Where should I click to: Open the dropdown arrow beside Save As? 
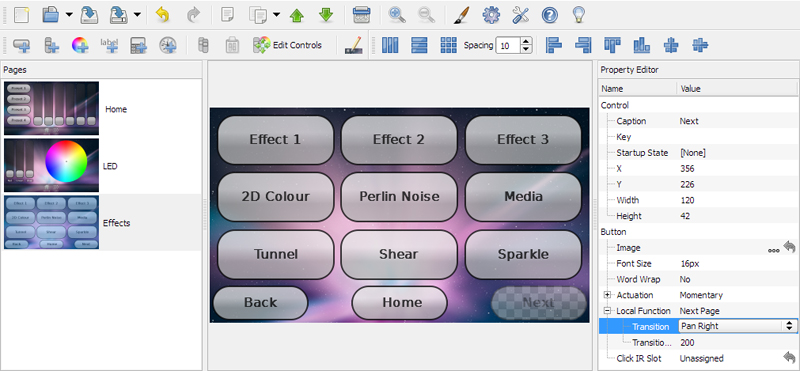tap(137, 14)
